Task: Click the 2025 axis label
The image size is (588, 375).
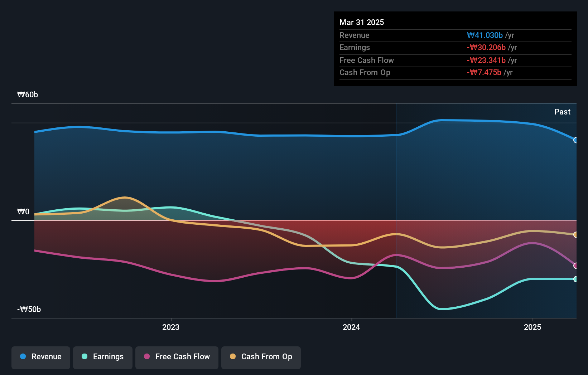Action: click(x=532, y=327)
